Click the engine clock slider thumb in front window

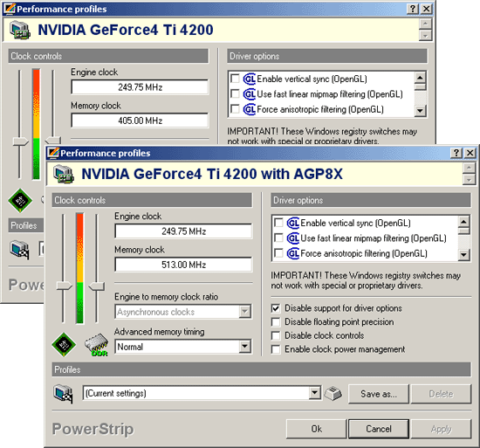65,286
